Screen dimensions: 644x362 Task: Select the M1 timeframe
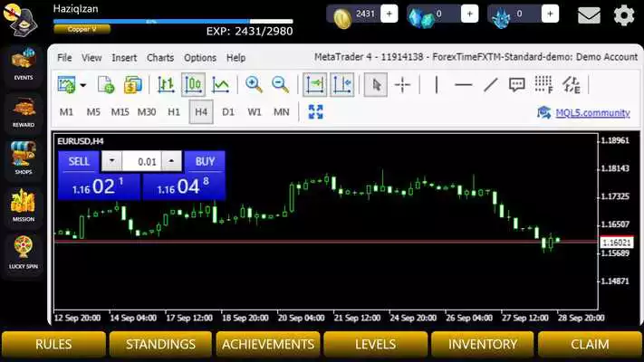[x=66, y=112]
